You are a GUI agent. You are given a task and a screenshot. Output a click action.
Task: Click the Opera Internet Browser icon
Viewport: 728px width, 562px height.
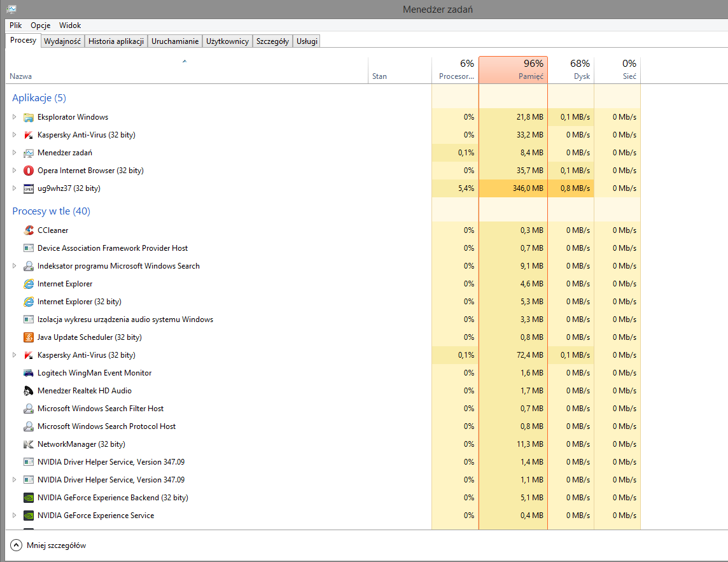(29, 171)
